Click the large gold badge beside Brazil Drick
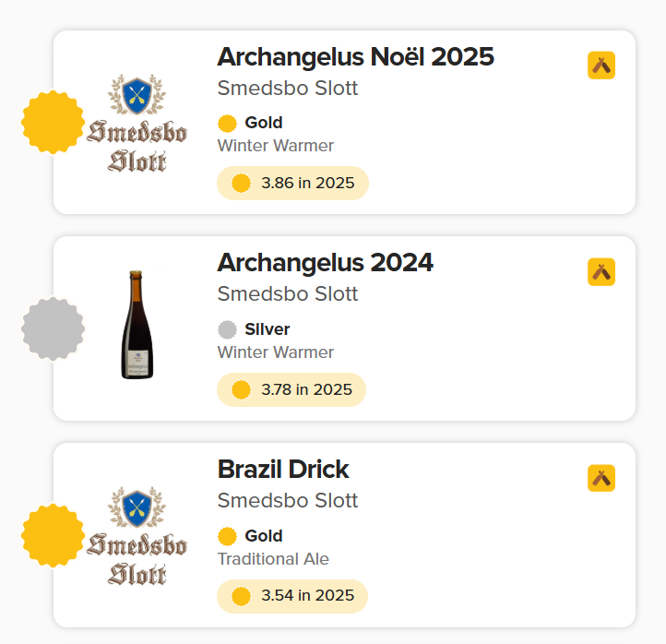This screenshot has height=644, width=666. (x=53, y=535)
